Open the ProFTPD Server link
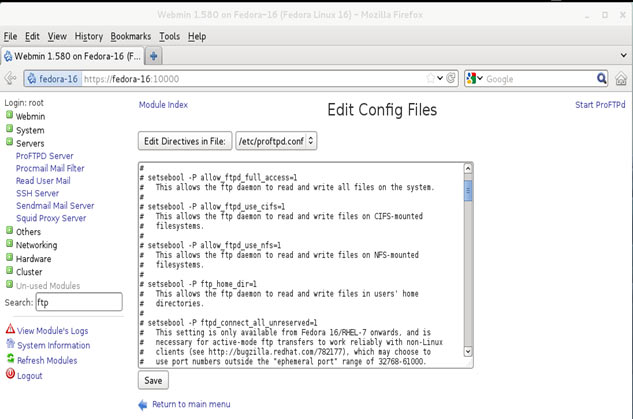The height and width of the screenshot is (419, 633). click(x=44, y=156)
